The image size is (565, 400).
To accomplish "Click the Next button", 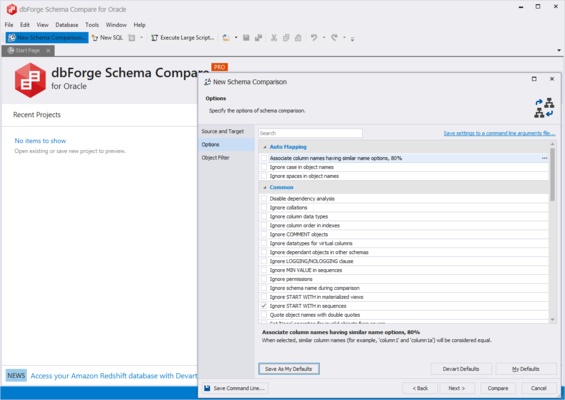I will click(457, 388).
